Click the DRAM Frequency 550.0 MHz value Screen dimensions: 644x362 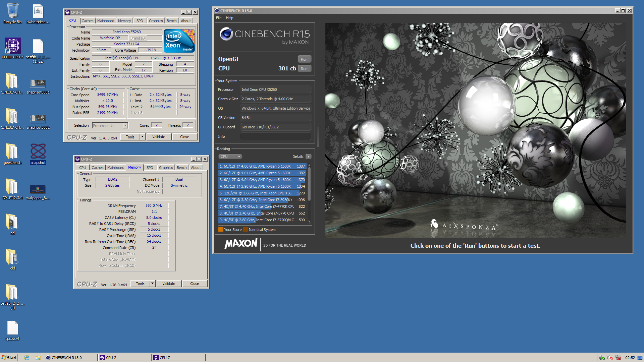(154, 205)
